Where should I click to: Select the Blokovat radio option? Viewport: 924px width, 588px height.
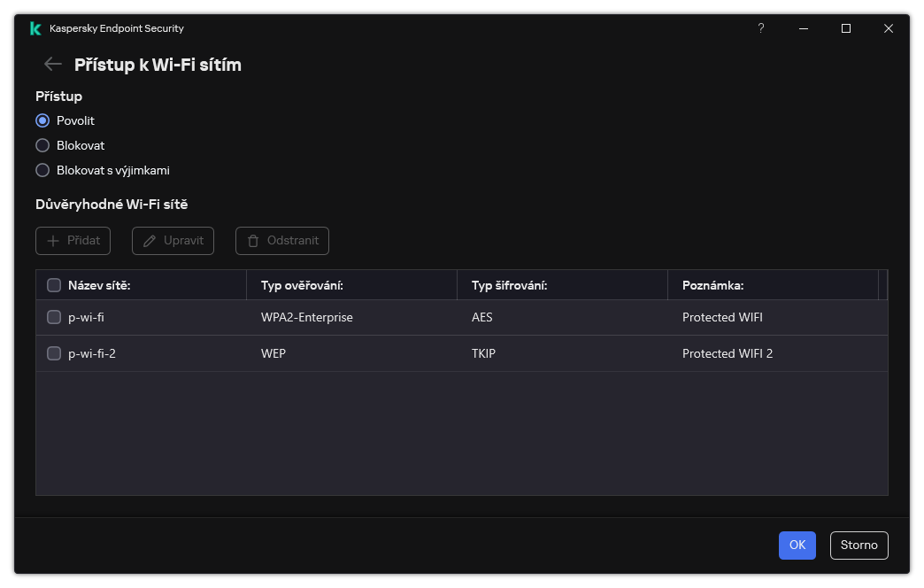(42, 145)
